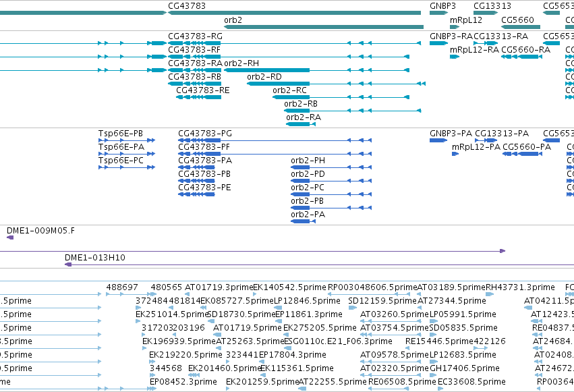Select EST AT27344.5prime
Image resolution: width=574 pixels, height=392 pixels.
pyautogui.click(x=452, y=301)
